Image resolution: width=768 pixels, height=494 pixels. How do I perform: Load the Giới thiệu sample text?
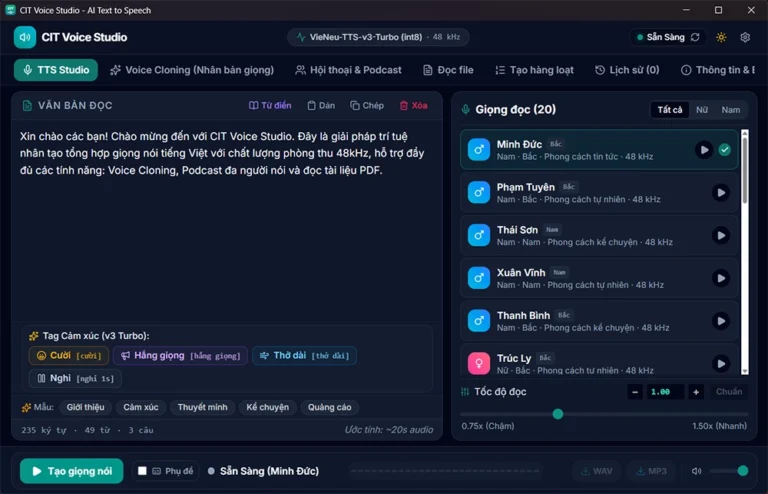point(85,407)
